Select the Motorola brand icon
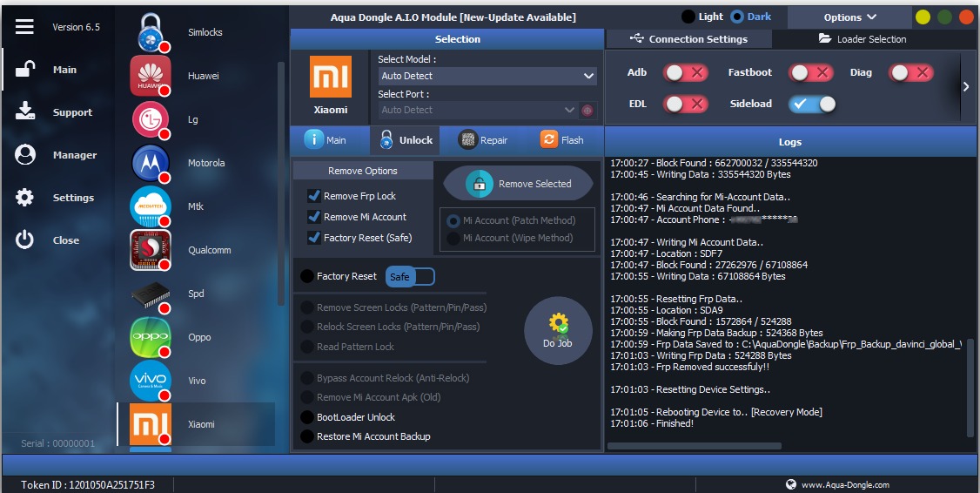The height and width of the screenshot is (493, 980). [151, 163]
